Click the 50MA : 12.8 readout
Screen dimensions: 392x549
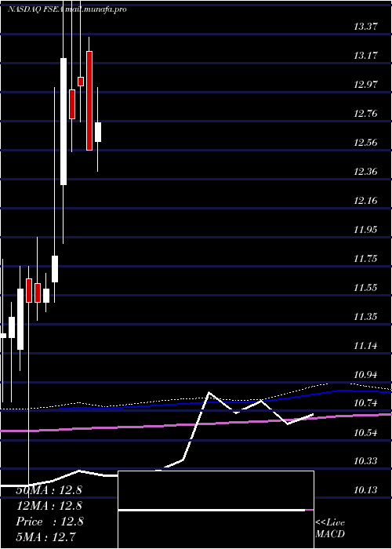49,490
